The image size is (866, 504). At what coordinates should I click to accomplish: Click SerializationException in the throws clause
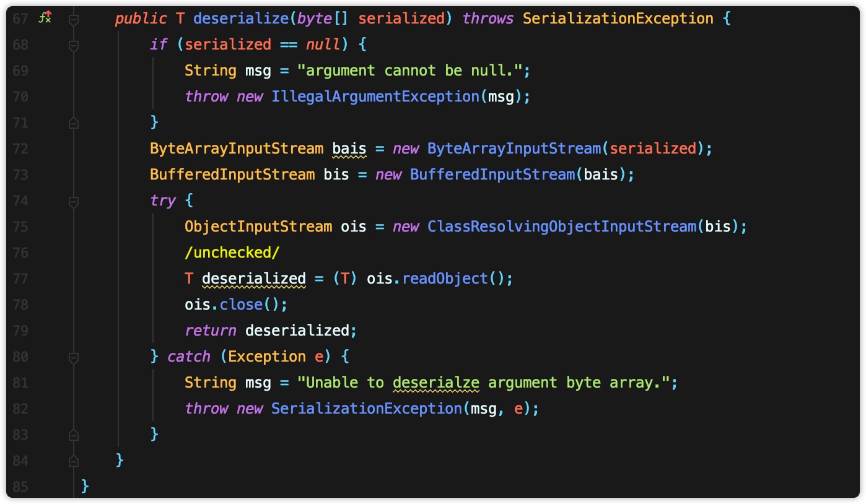click(618, 19)
